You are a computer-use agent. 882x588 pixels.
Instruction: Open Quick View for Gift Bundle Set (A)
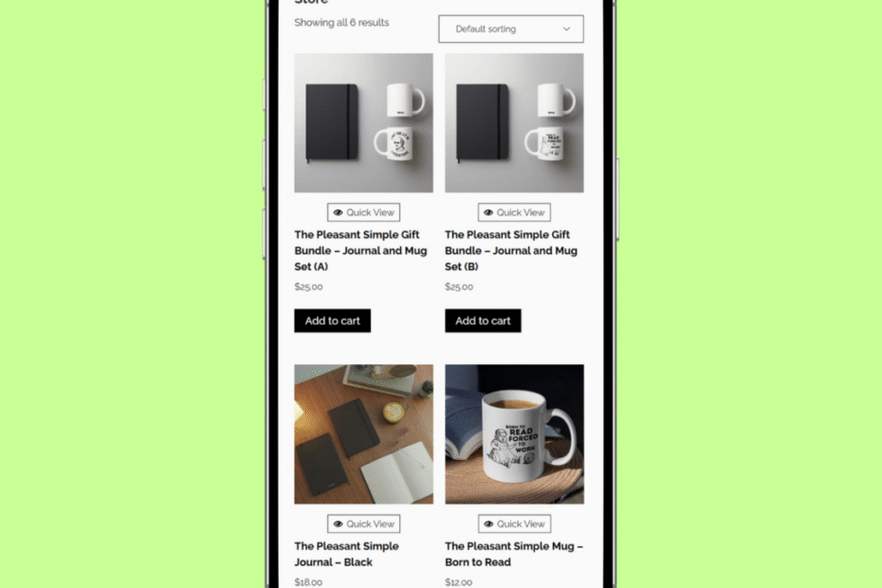363,212
